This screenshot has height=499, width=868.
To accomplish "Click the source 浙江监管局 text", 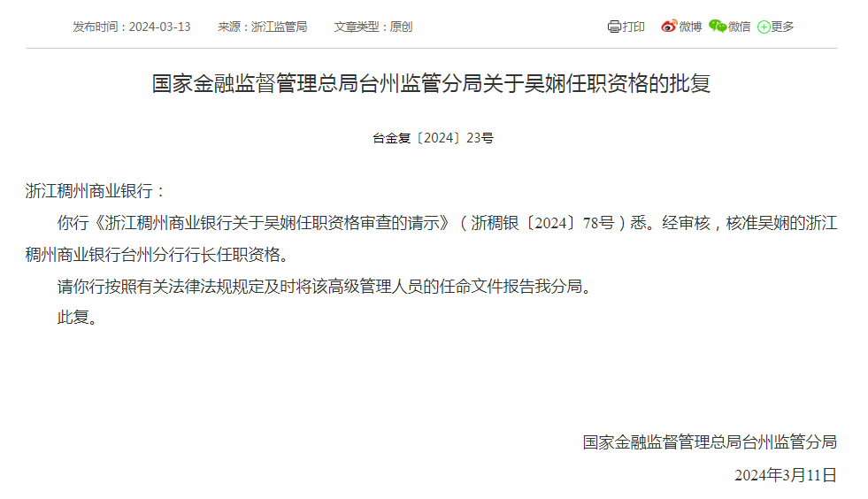I will click(279, 27).
